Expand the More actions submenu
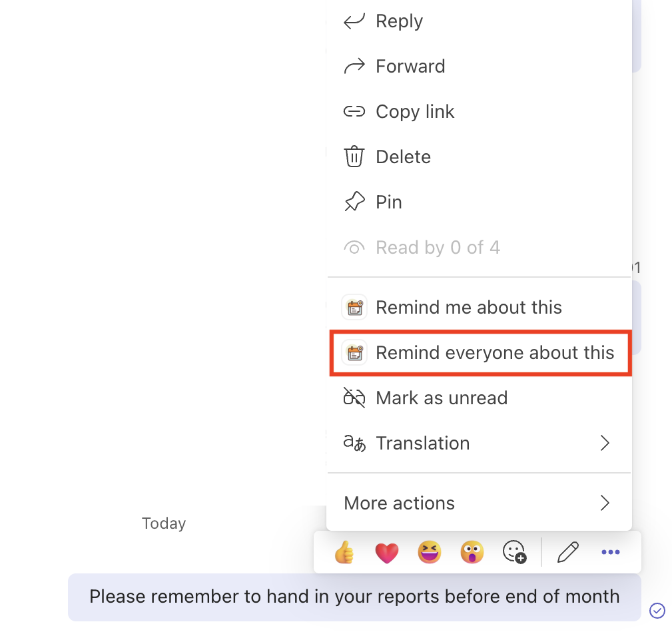This screenshot has width=672, height=636. click(x=605, y=503)
